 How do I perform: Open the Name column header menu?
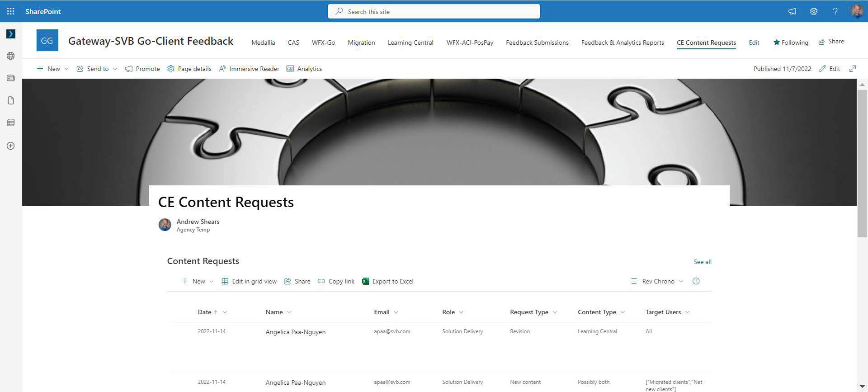(278, 312)
